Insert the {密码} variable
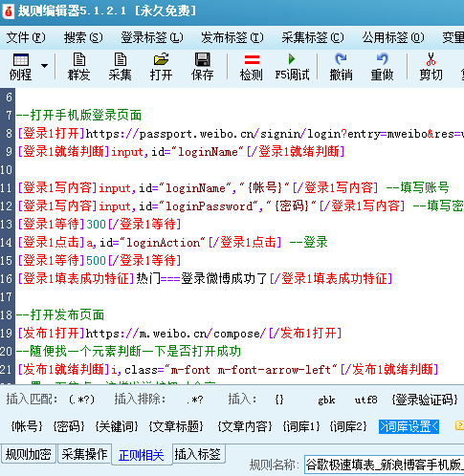Screen dimensions: 464x476 (x=69, y=426)
